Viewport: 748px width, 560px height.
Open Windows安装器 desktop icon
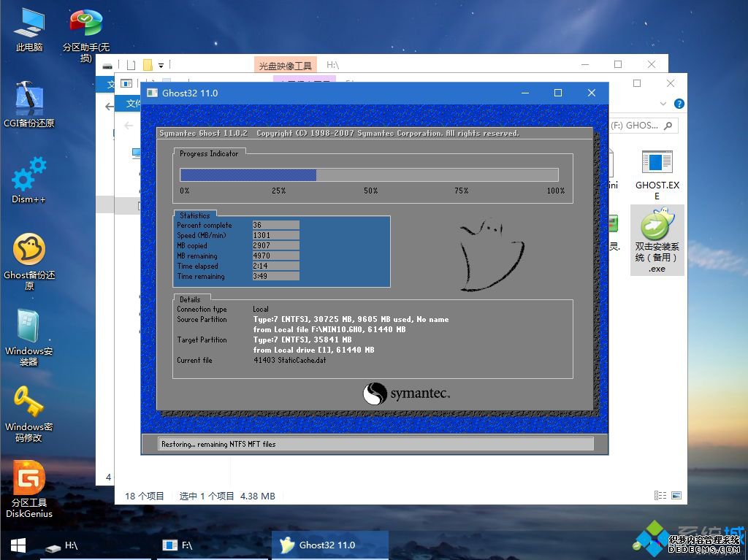click(x=29, y=337)
